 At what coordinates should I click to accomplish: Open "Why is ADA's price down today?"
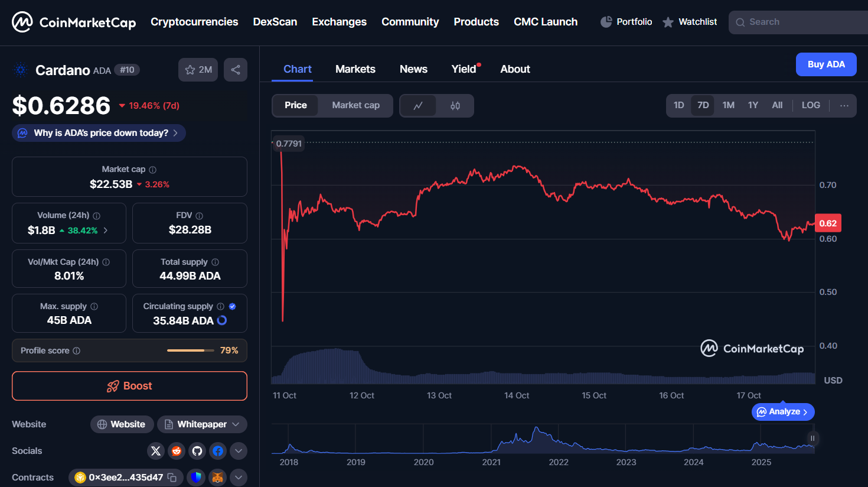[99, 133]
